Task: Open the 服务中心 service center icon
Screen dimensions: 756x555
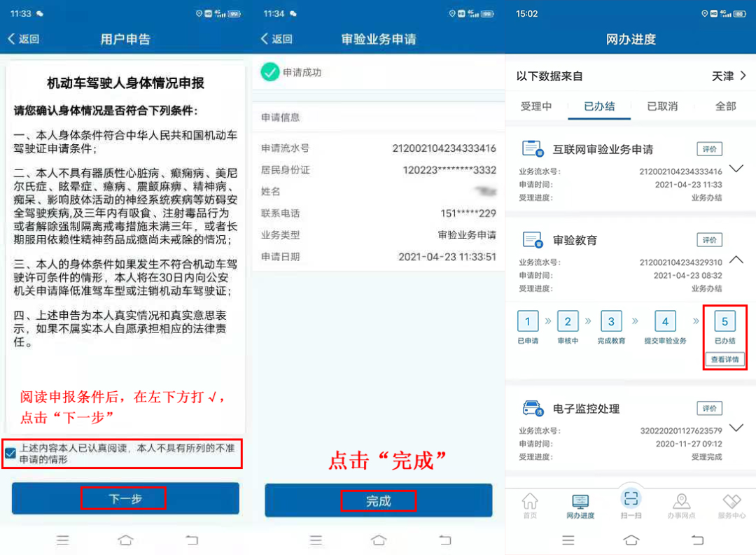Action: (x=733, y=501)
